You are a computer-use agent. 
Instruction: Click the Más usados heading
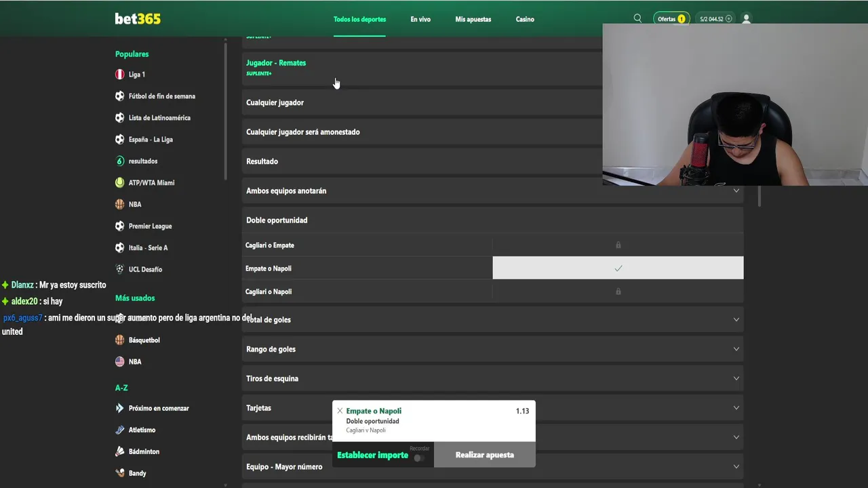pyautogui.click(x=135, y=298)
